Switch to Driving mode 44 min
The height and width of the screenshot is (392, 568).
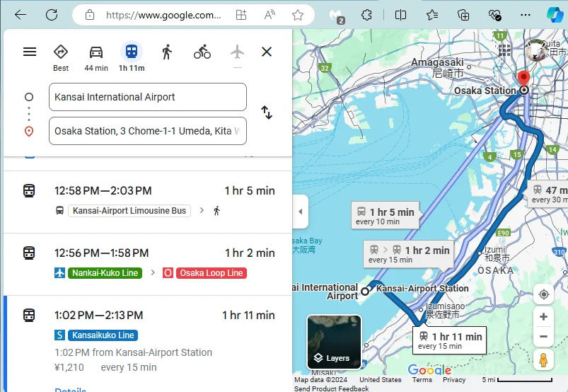click(96, 58)
